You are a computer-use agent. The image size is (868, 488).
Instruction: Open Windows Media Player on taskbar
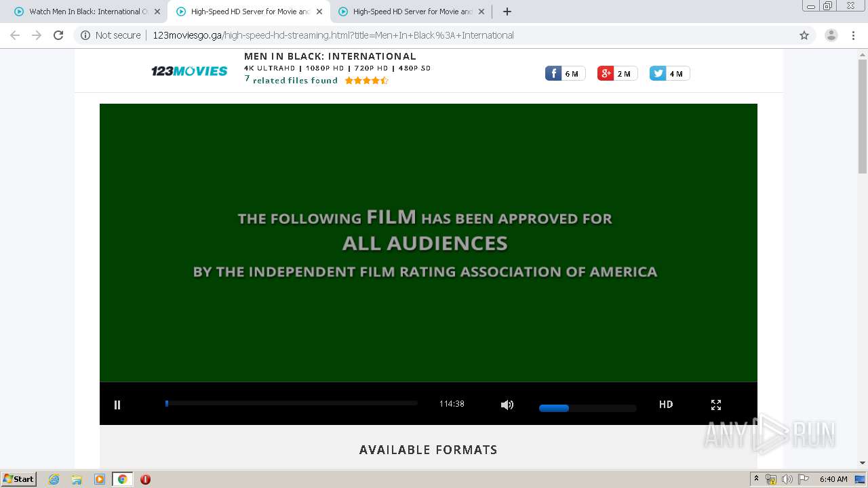point(100,479)
